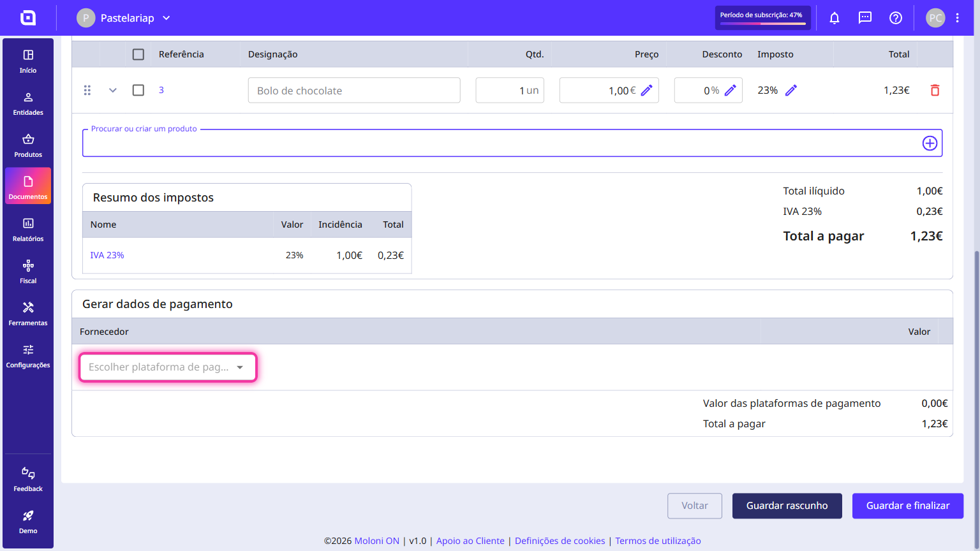Open the notifications bell icon
Viewport: 980px width, 551px height.
coord(834,18)
